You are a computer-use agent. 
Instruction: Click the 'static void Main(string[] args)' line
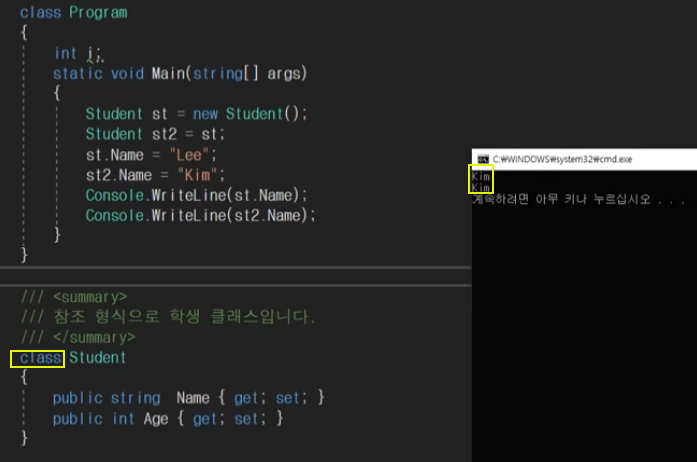pos(180,73)
